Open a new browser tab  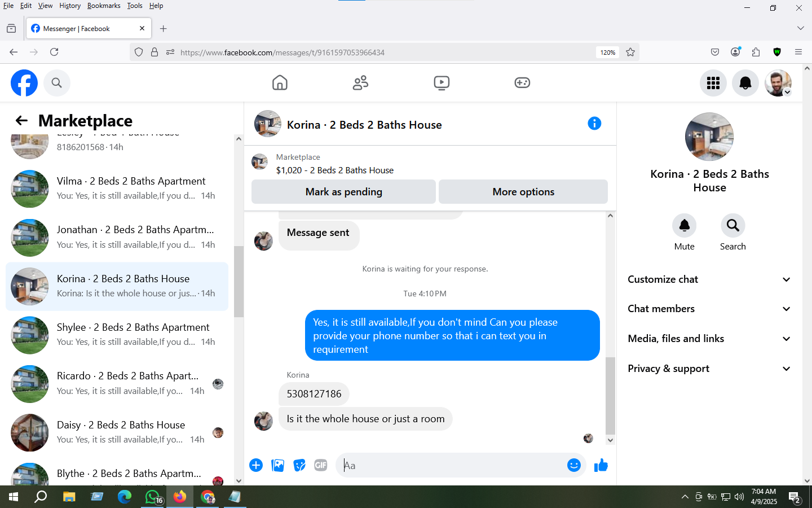(163, 29)
